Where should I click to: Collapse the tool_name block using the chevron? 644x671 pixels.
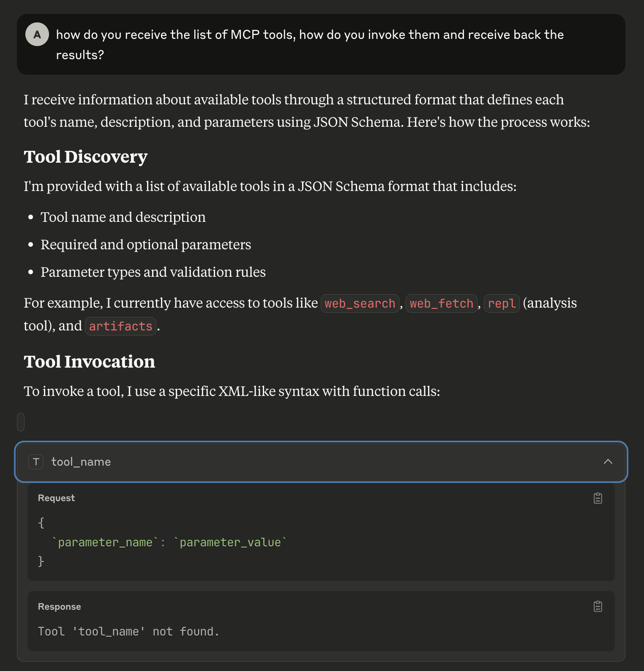608,461
